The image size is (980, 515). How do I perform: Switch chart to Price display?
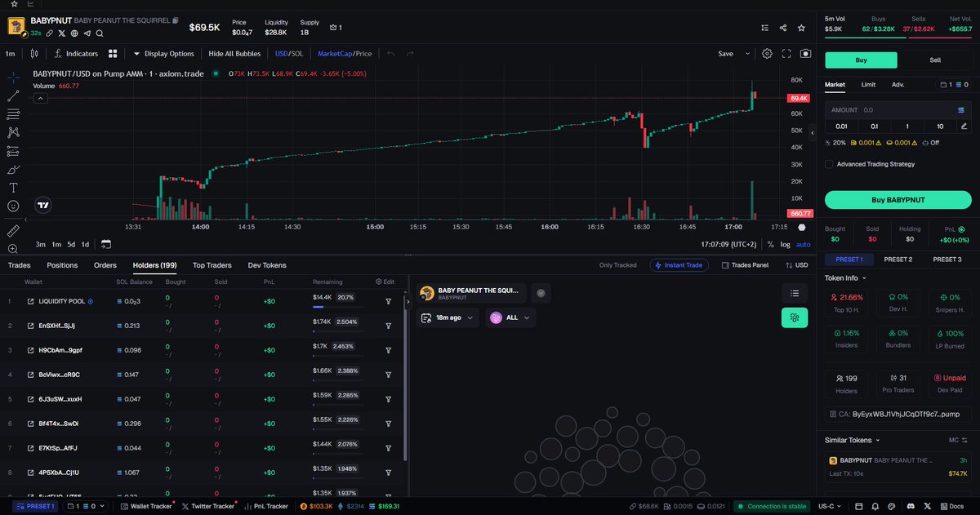coord(363,54)
